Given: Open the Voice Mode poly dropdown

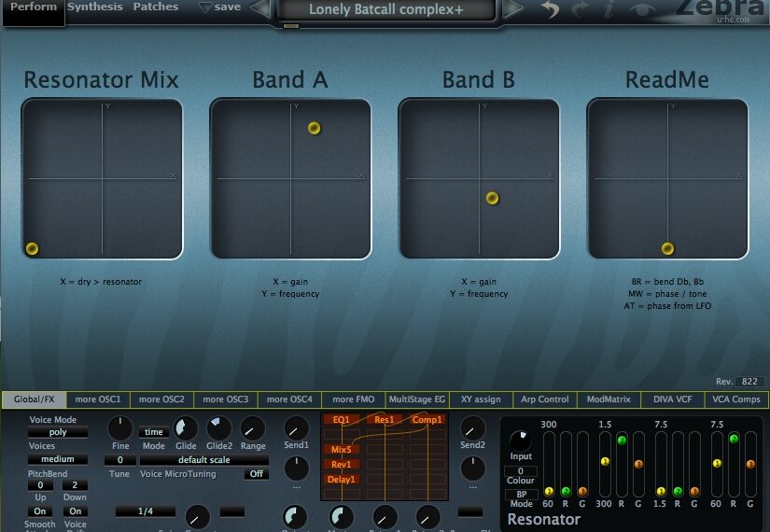Looking at the screenshot, I should (58, 433).
